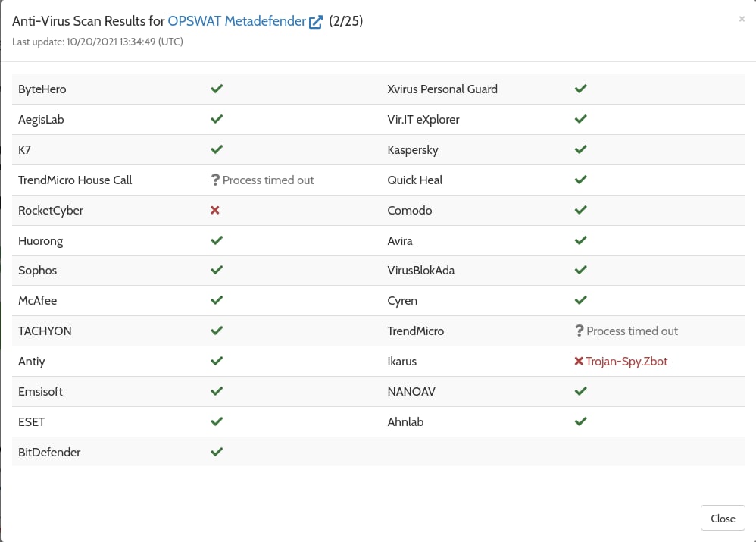Click the green checkmark next to Kaspersky
This screenshot has width=756, height=542.
(581, 149)
